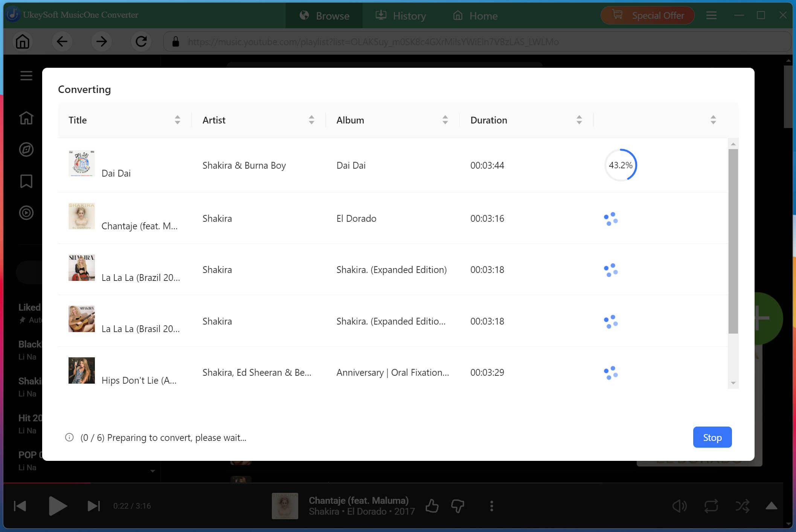The width and height of the screenshot is (796, 532).
Task: Reload the page with the refresh icon
Action: pos(141,41)
